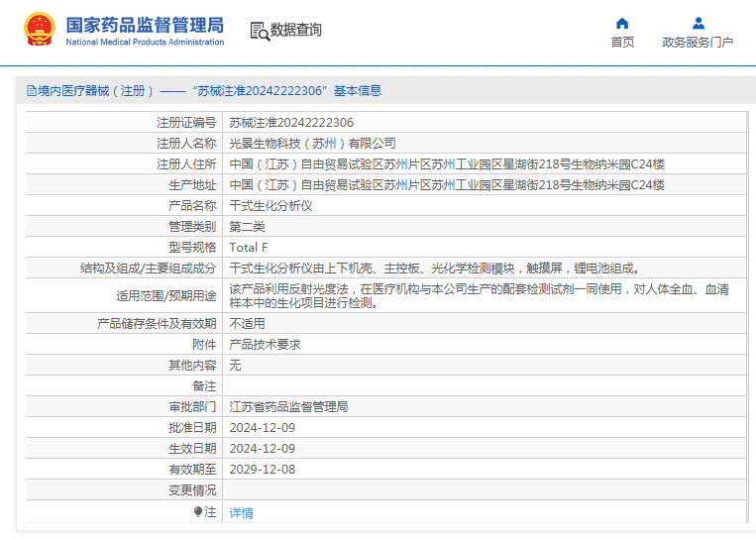Click the 注册人住所 label
This screenshot has width=756, height=538.
pyautogui.click(x=186, y=163)
